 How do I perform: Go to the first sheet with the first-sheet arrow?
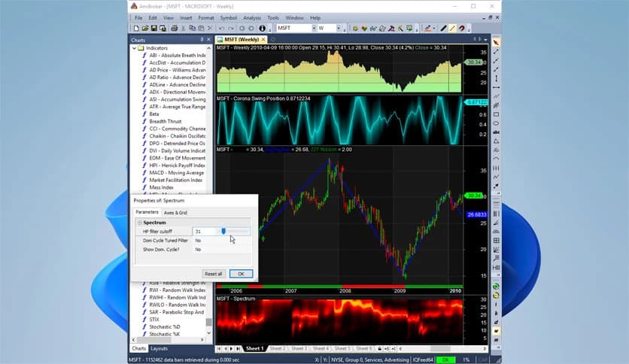coord(219,349)
